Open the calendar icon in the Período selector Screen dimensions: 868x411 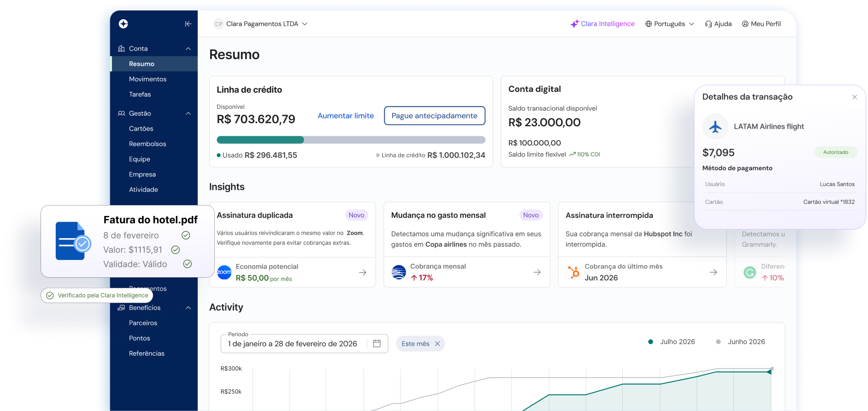pyautogui.click(x=376, y=344)
